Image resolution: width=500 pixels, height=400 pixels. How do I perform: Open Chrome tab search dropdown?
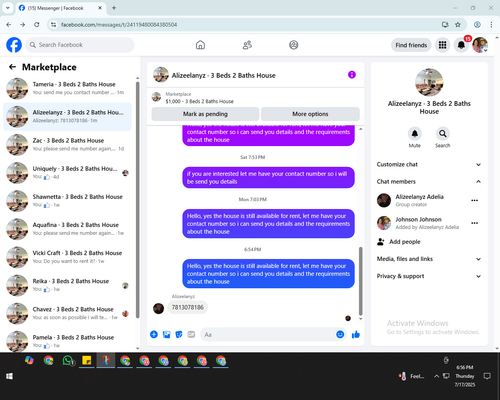point(8,8)
